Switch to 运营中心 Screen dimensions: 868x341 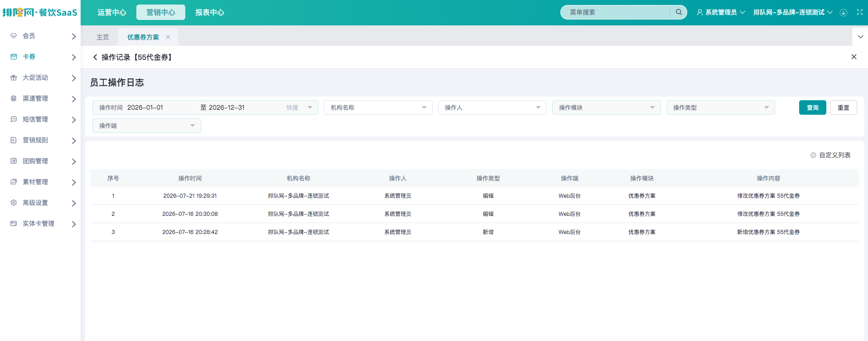pos(112,12)
